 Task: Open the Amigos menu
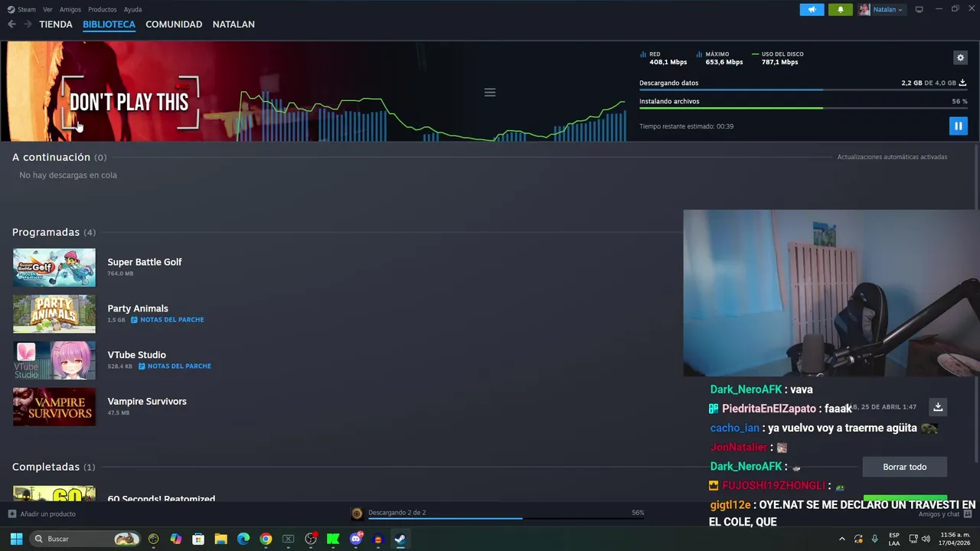(x=70, y=9)
